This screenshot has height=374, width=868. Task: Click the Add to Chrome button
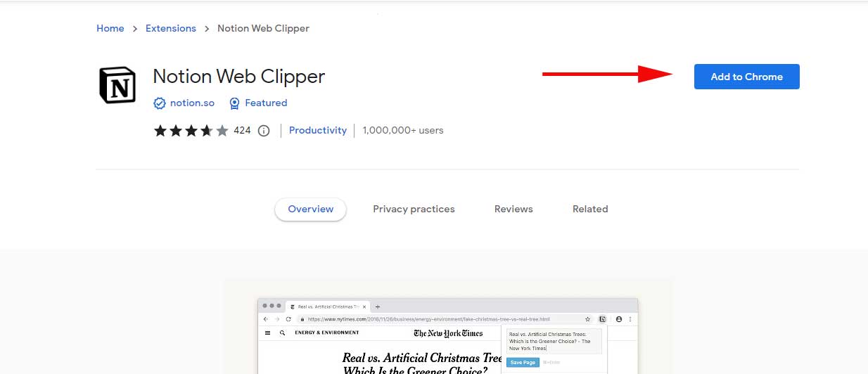[746, 77]
